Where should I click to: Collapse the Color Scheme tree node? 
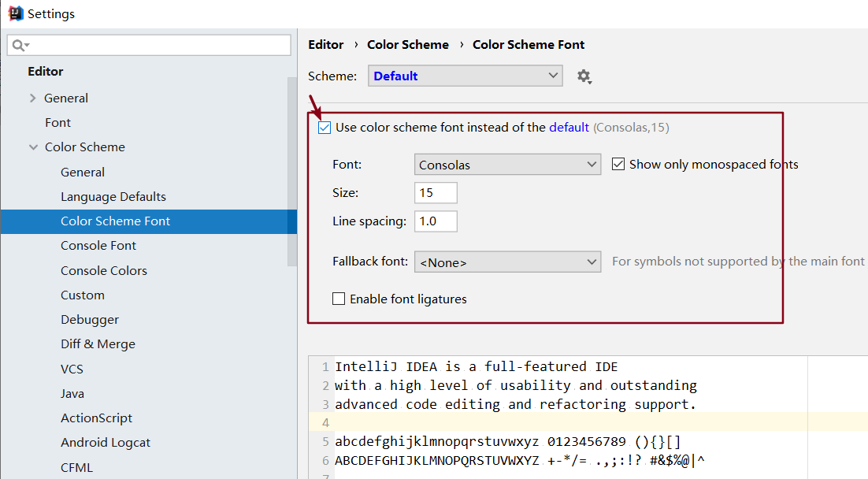click(x=33, y=147)
